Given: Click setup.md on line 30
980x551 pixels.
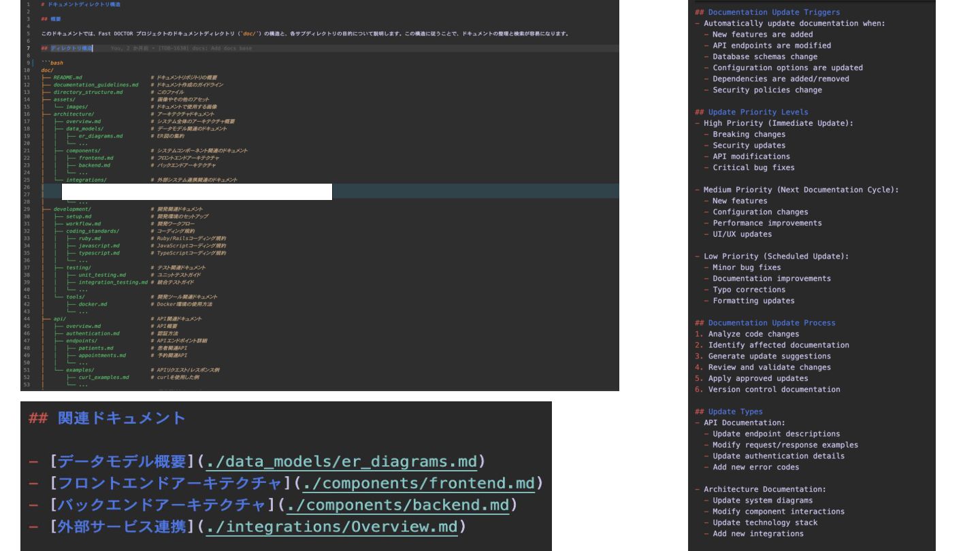Looking at the screenshot, I should [78, 216].
